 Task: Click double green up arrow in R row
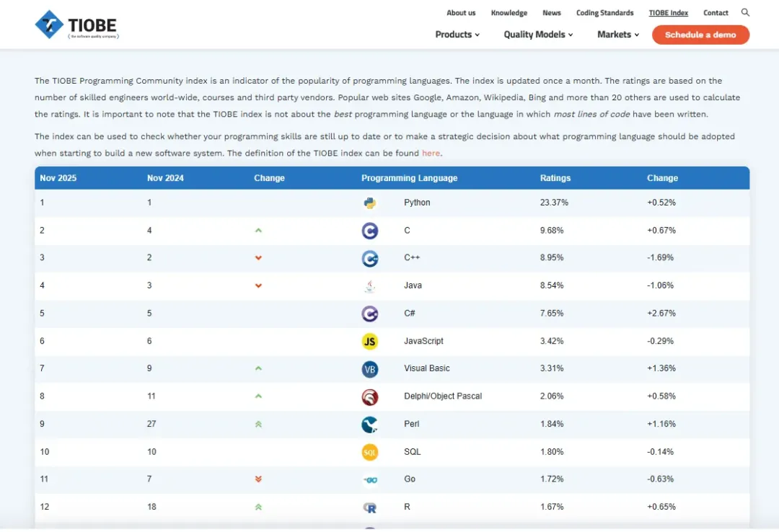tap(258, 507)
